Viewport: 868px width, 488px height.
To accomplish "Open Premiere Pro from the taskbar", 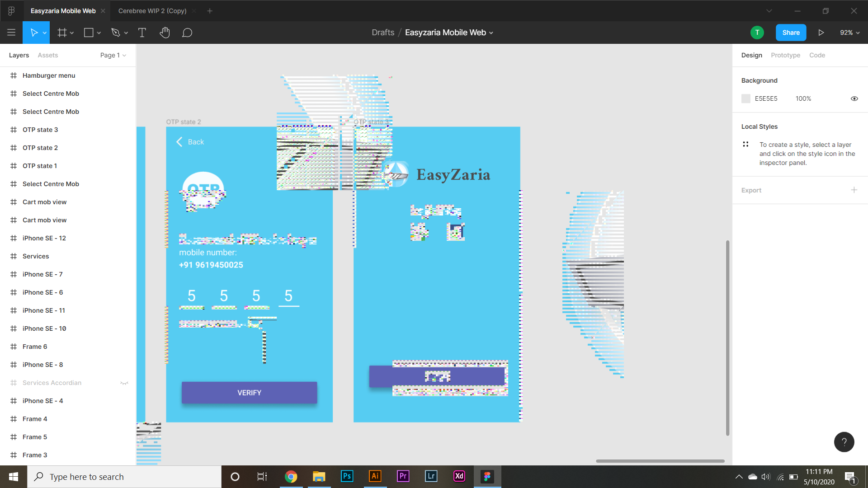I will 403,476.
